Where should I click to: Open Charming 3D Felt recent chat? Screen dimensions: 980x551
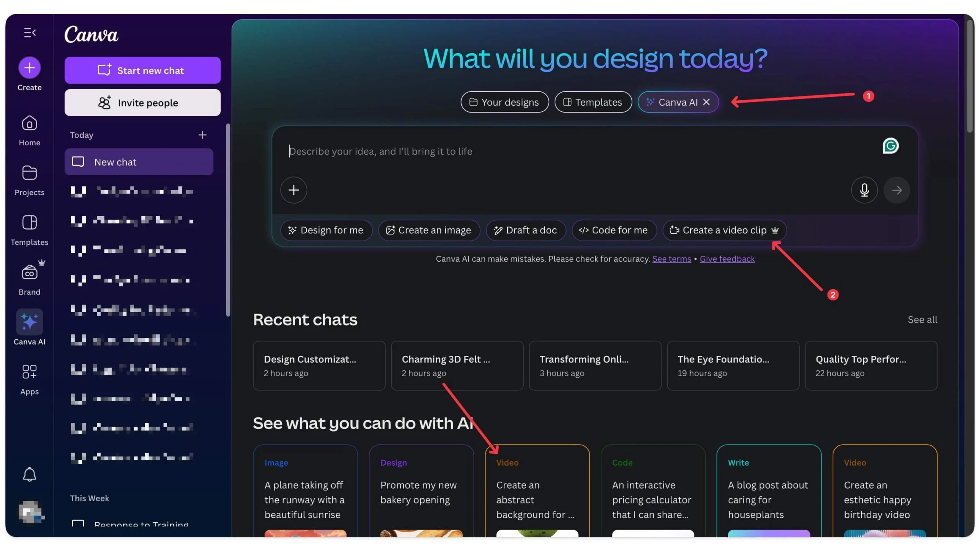[457, 365]
